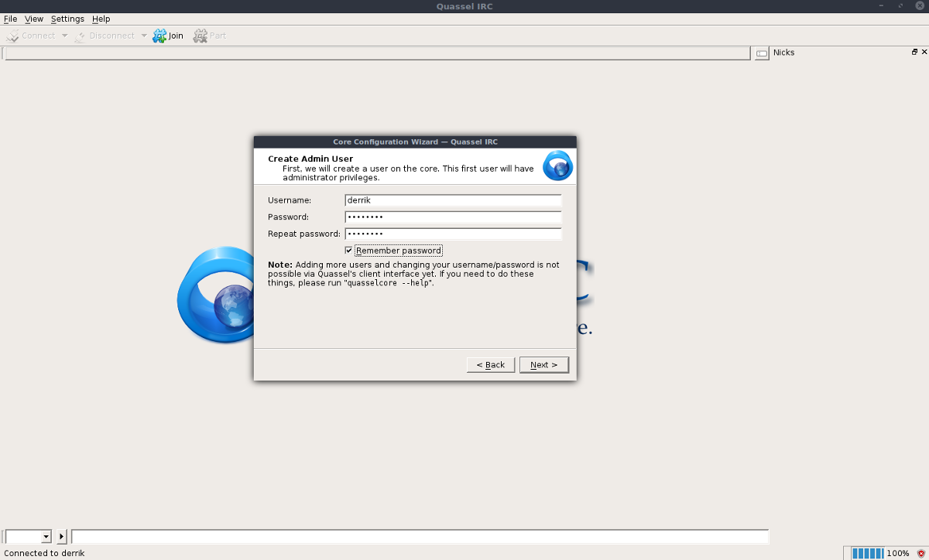Click the 'Create Admin User' heading
The width and height of the screenshot is (929, 560).
[x=310, y=159]
